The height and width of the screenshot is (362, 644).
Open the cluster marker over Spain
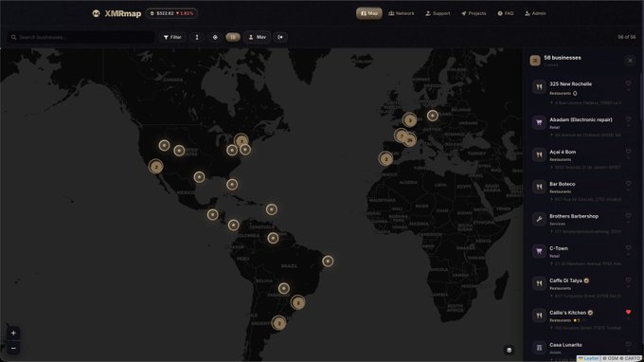[x=385, y=158]
